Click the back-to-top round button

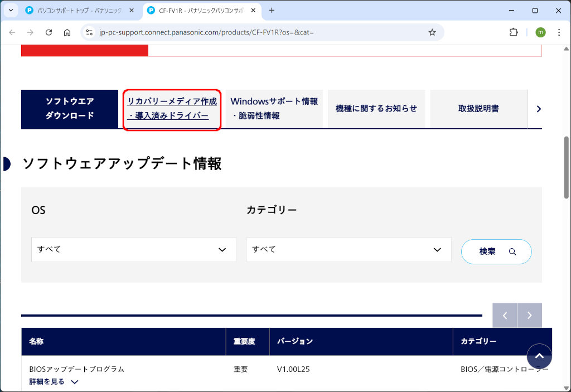coord(539,356)
